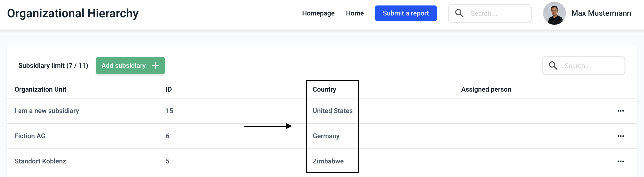Screen dimensions: 644x177
Task: Click the header search magnifier icon
Action: pos(459,13)
